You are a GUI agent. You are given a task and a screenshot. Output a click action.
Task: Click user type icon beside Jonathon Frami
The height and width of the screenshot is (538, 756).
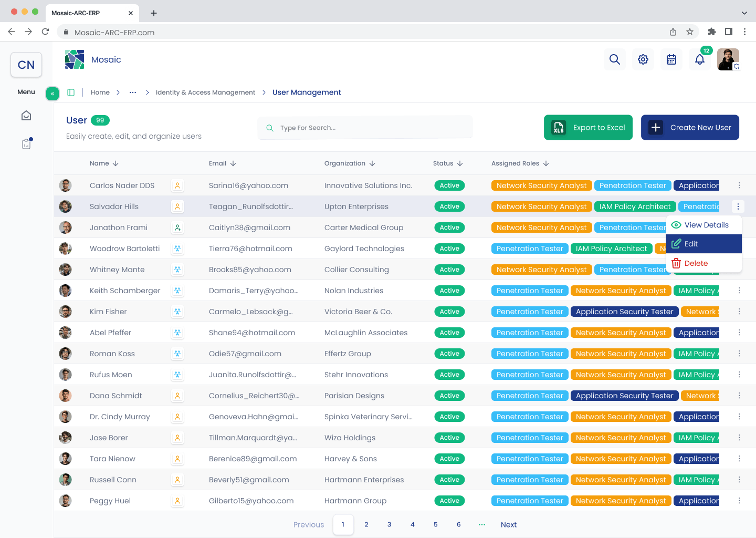click(x=177, y=227)
